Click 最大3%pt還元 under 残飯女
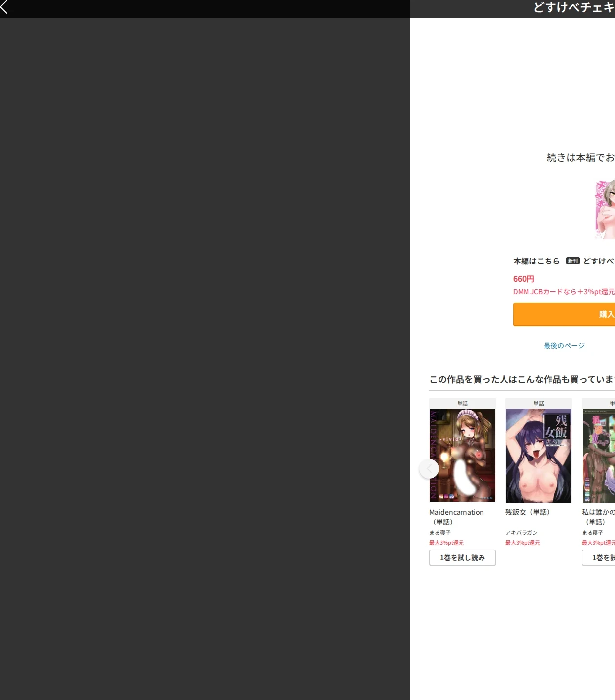Viewport: 615px width, 700px height. [x=523, y=543]
